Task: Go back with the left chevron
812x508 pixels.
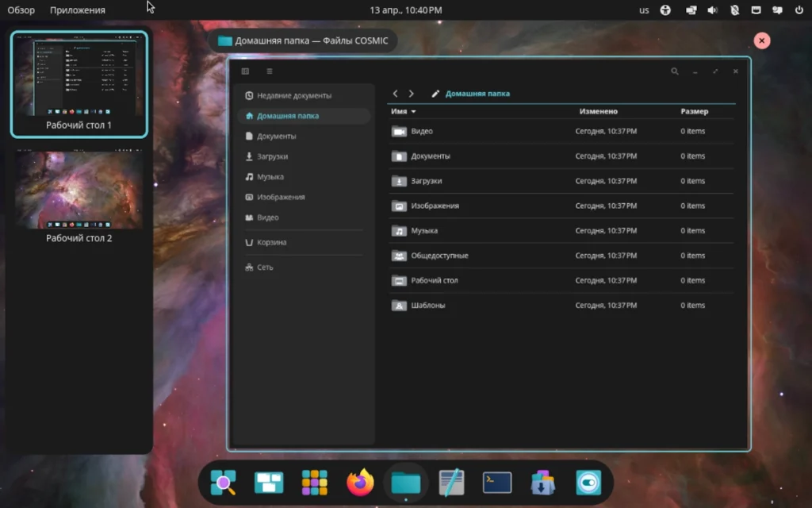Action: (x=395, y=94)
